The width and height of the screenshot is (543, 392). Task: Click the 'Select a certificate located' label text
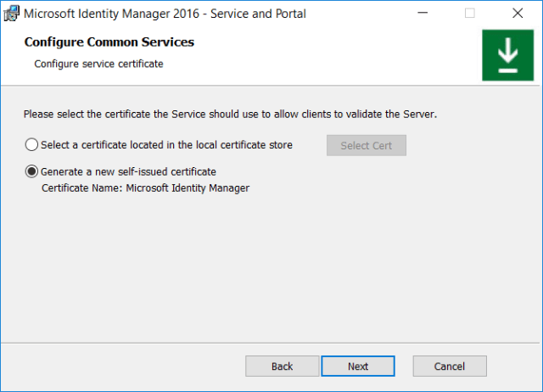166,145
